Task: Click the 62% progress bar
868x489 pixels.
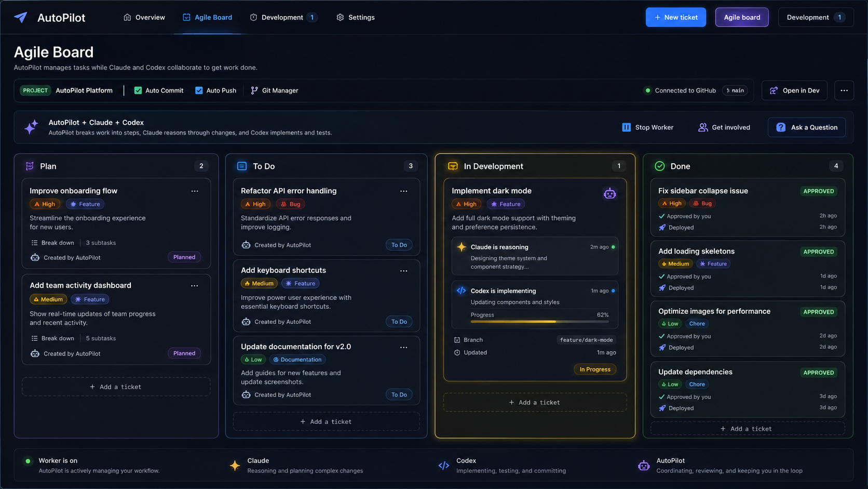Action: coord(539,322)
